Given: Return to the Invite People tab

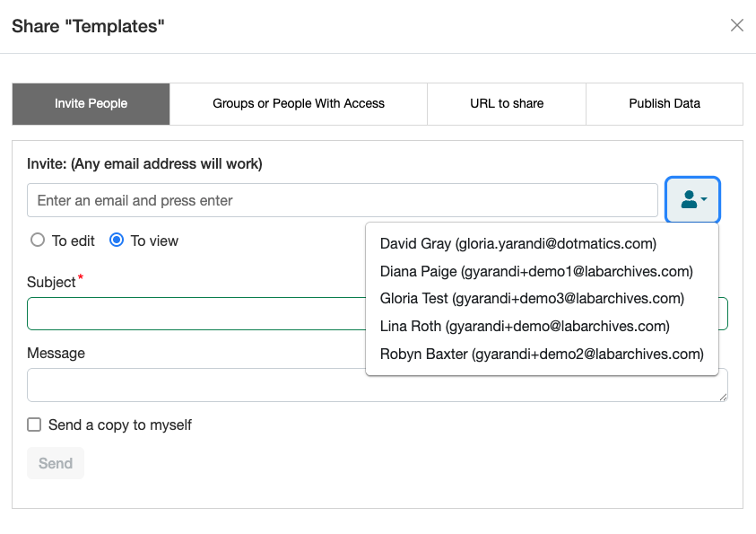Looking at the screenshot, I should click(90, 103).
